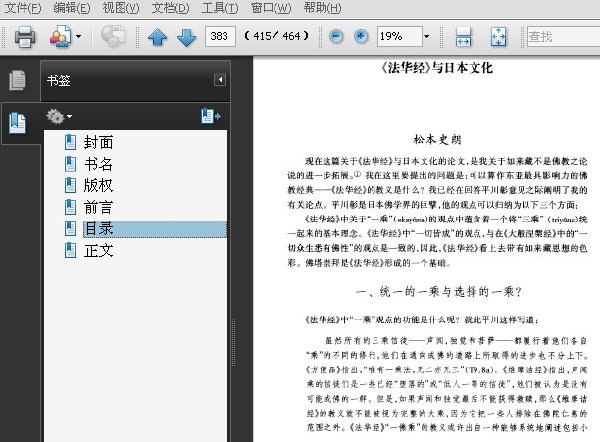Click the new bookmark icon

tap(210, 116)
